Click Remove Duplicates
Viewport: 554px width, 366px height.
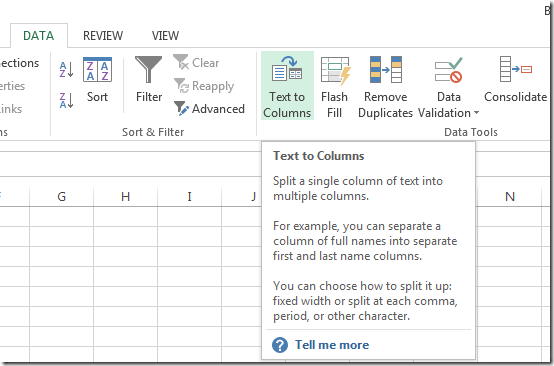coord(385,87)
